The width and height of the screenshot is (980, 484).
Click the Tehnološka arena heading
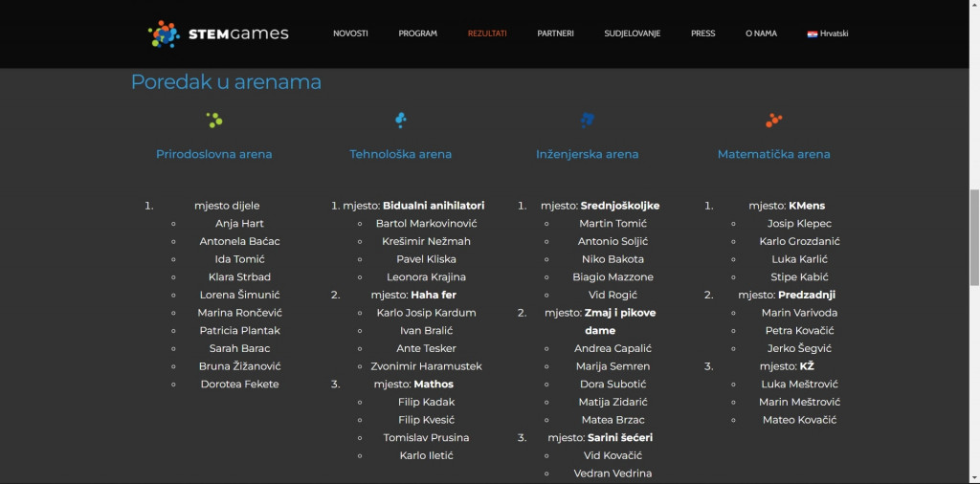(x=401, y=154)
